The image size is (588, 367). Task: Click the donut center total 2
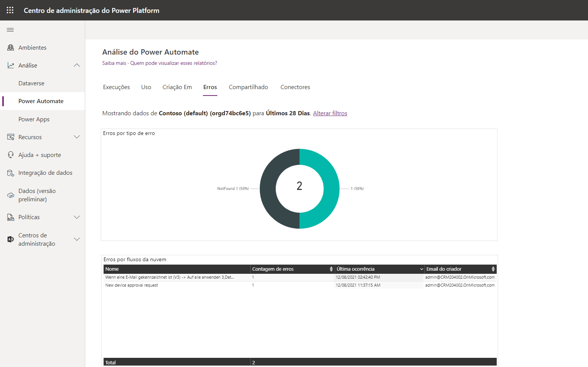pos(299,186)
